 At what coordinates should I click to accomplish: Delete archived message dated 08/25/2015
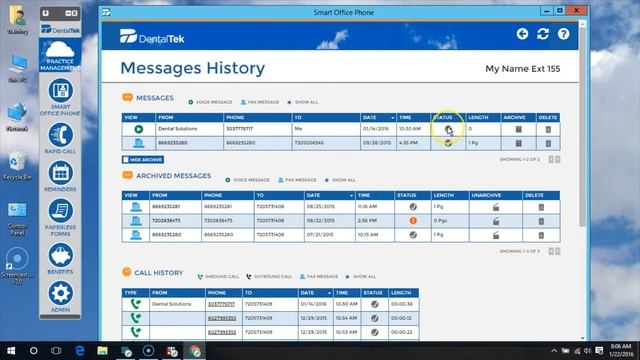click(541, 207)
